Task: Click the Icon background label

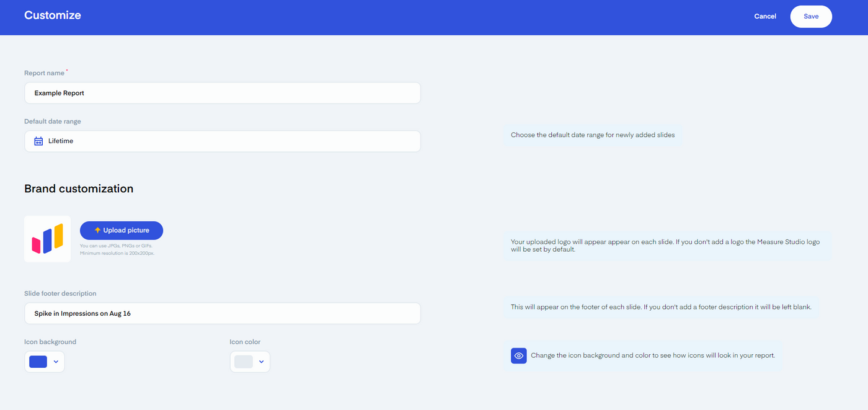Action: [50, 342]
